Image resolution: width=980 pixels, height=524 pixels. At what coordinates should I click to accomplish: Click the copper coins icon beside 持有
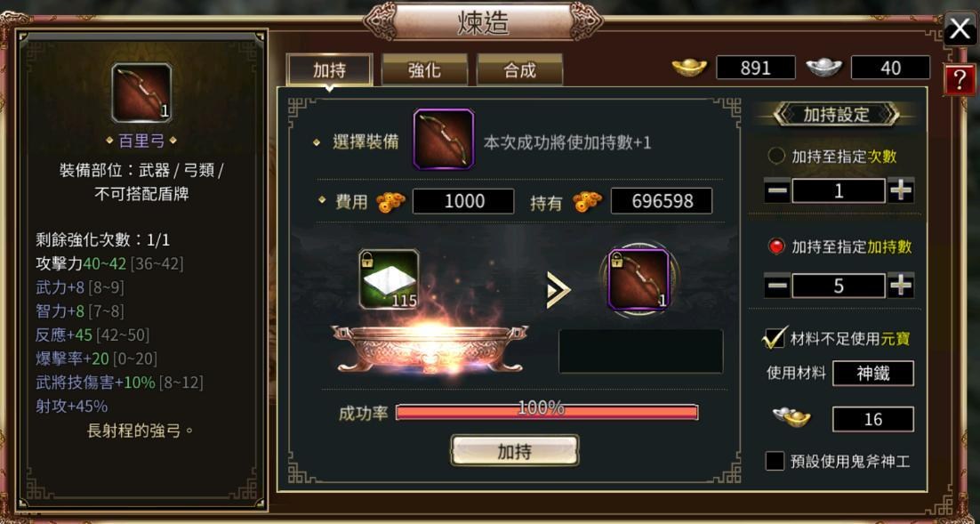pos(587,201)
